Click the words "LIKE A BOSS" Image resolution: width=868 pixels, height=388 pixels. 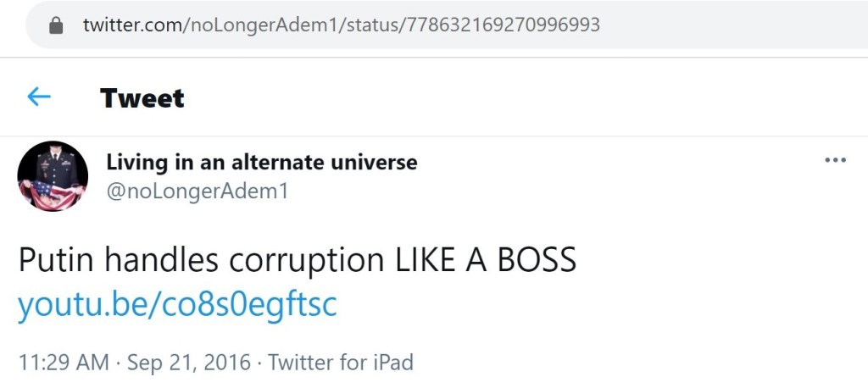pyautogui.click(x=486, y=260)
